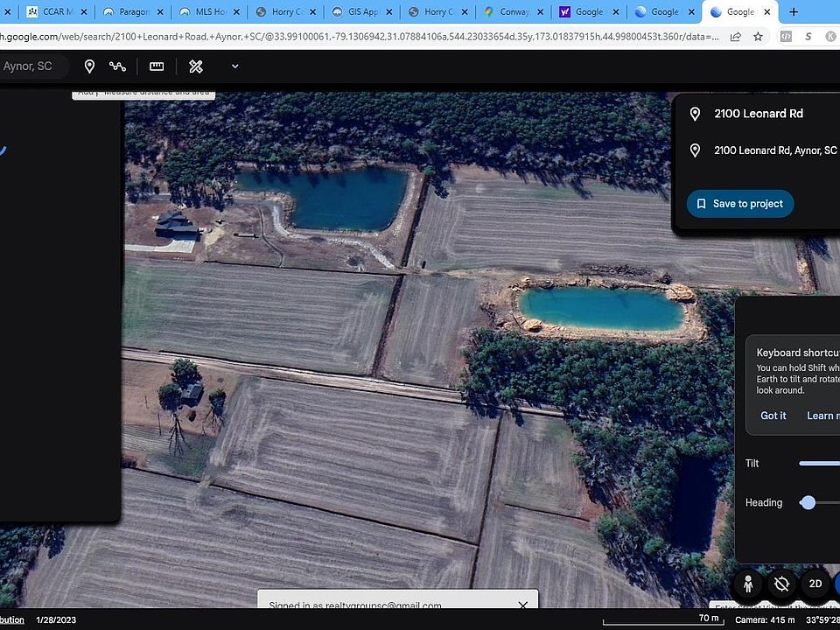The height and width of the screenshot is (630, 840).
Task: Open a new browser tab
Action: click(x=794, y=12)
